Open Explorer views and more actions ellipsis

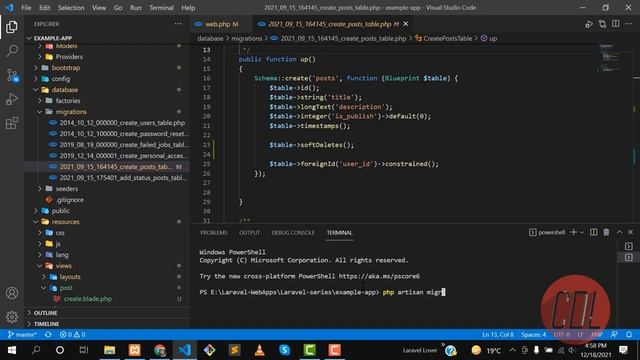[x=178, y=24]
